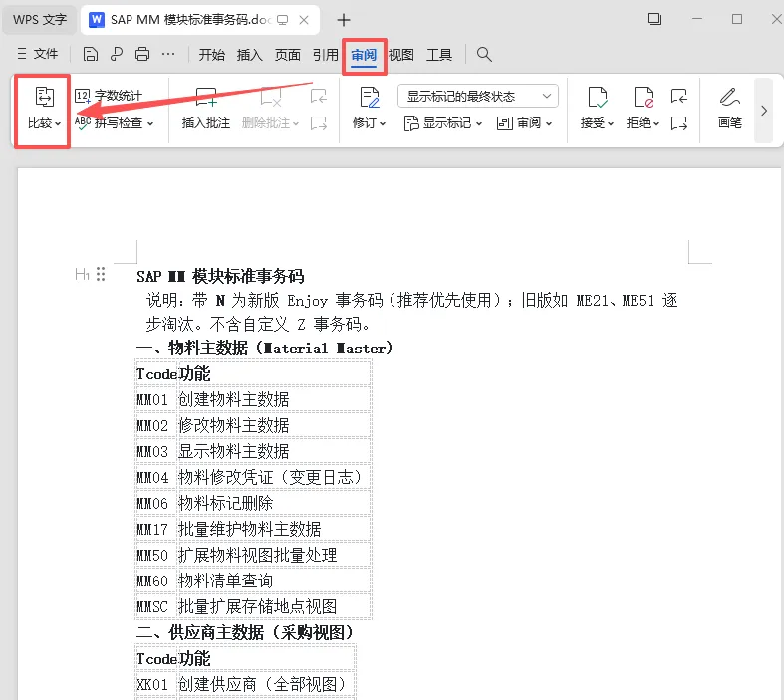The height and width of the screenshot is (700, 784).
Task: Switch to the 视图 tab
Action: pos(401,54)
